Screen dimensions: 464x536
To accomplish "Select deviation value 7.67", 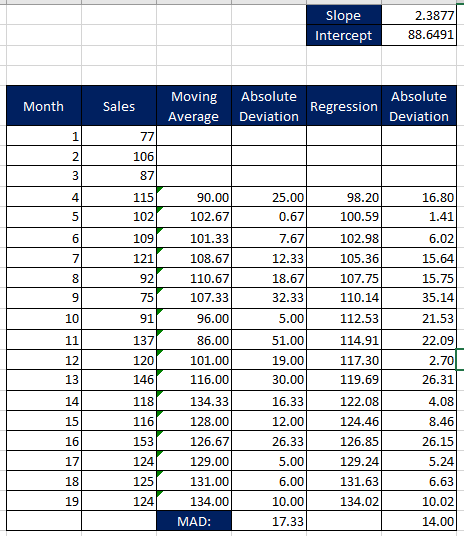I will pyautogui.click(x=269, y=238).
